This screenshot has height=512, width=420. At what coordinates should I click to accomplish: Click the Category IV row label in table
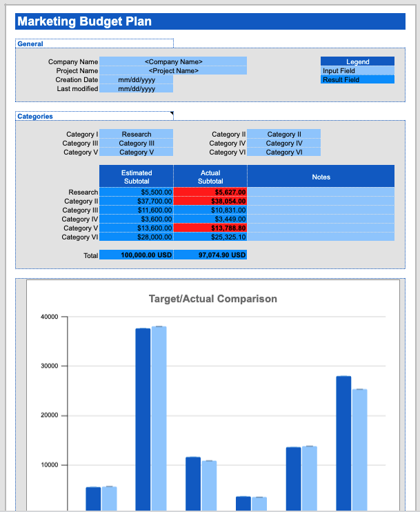tap(79, 219)
